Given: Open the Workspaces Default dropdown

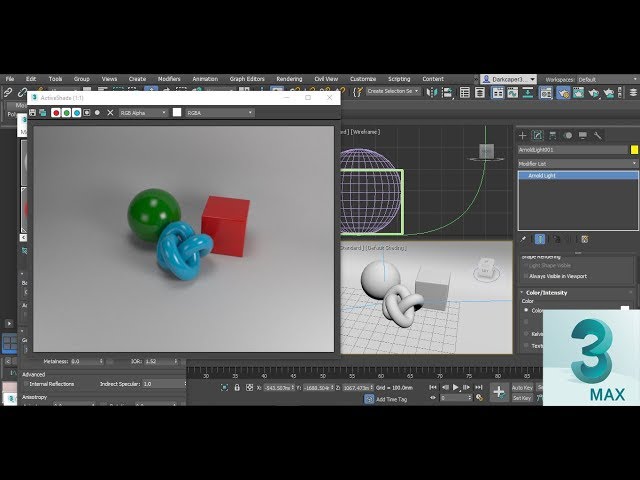Looking at the screenshot, I should (x=607, y=80).
